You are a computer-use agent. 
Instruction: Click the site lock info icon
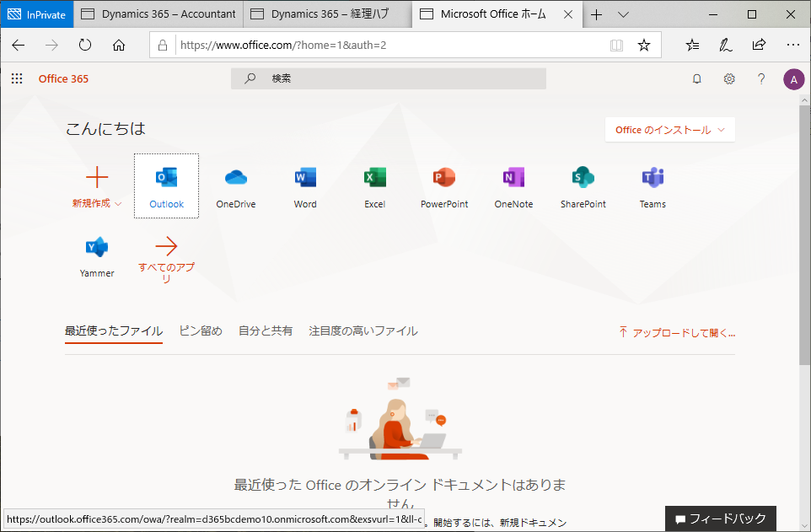(x=163, y=45)
